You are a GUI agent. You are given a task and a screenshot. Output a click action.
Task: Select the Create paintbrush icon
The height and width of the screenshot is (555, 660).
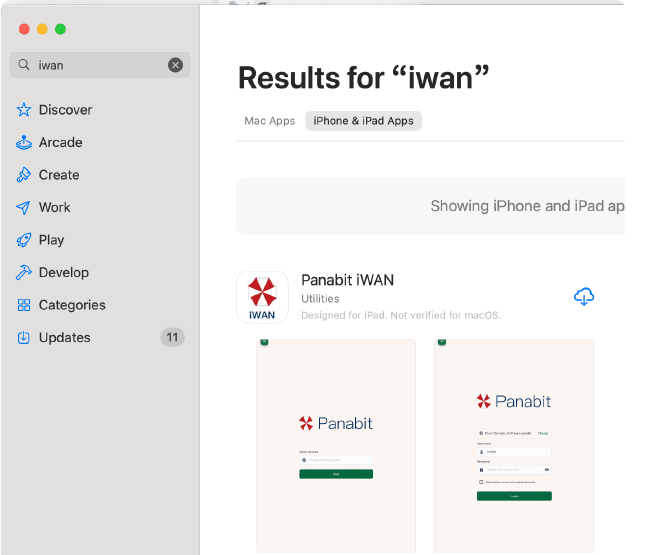point(24,175)
